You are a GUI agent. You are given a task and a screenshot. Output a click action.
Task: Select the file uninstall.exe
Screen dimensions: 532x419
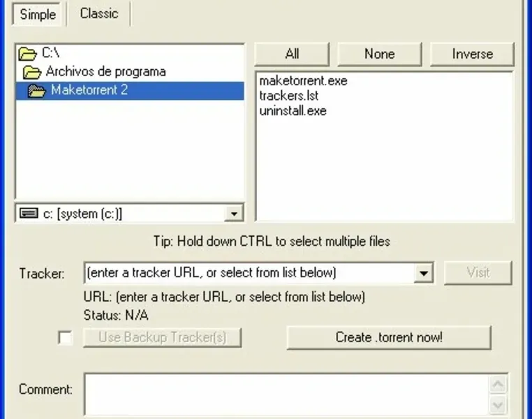click(293, 111)
